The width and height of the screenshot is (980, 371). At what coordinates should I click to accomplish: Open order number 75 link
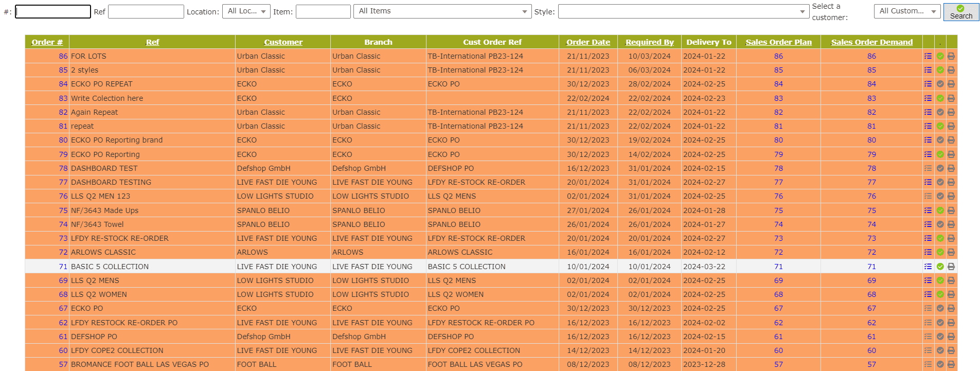point(63,210)
